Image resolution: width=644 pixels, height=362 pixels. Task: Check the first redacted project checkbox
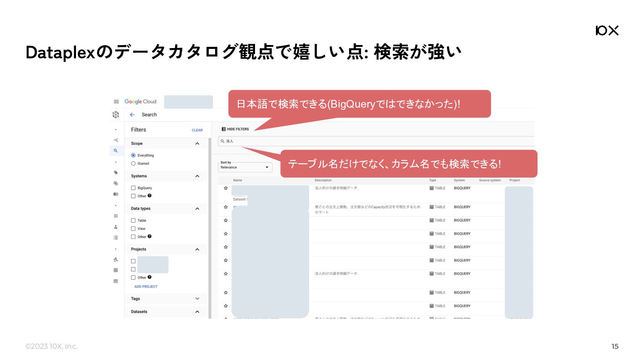point(133,261)
